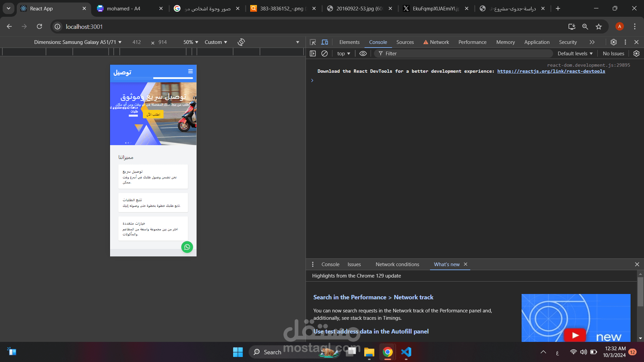Screen dimensions: 644x362
Task: Open the Memory tab
Action: tap(505, 42)
